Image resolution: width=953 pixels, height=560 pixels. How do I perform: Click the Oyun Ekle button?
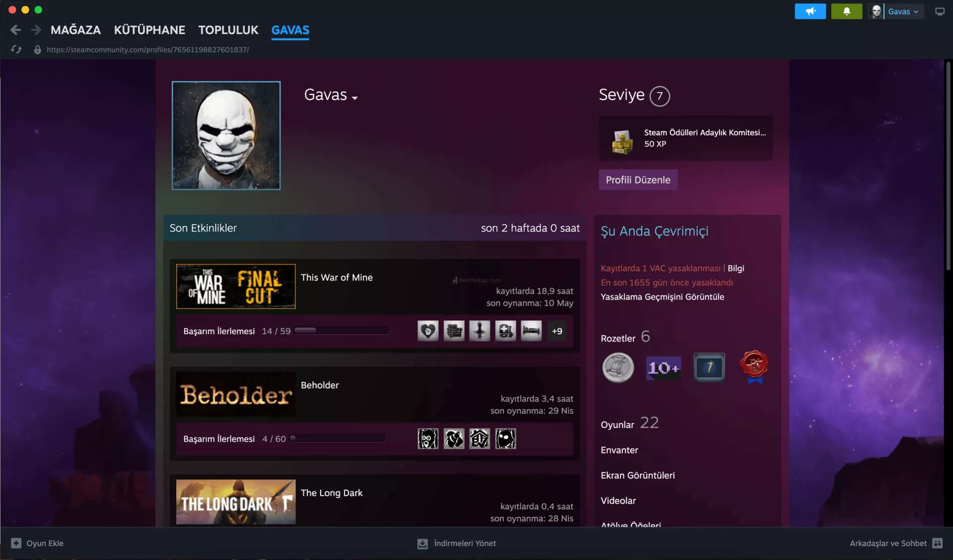pyautogui.click(x=37, y=543)
